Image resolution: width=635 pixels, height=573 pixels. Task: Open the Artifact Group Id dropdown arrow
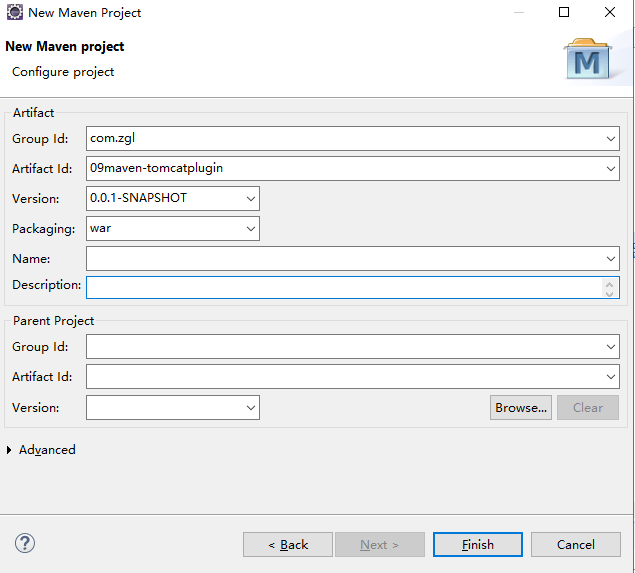tap(611, 139)
